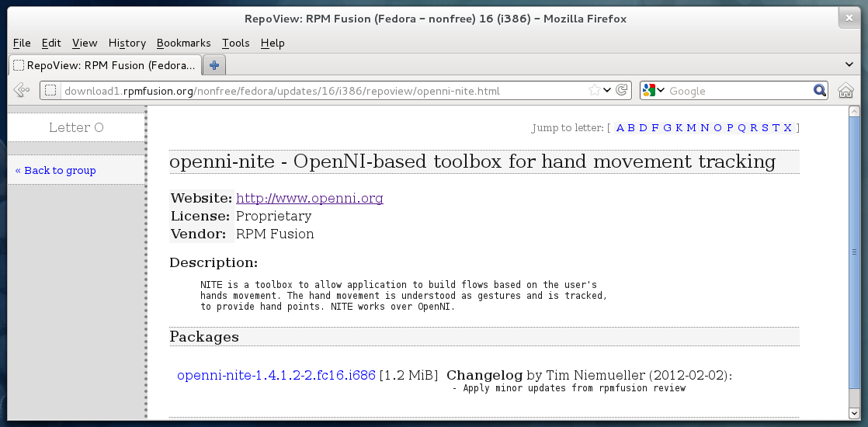Open the Bookmarks menu
The height and width of the screenshot is (427, 868).
coord(184,43)
